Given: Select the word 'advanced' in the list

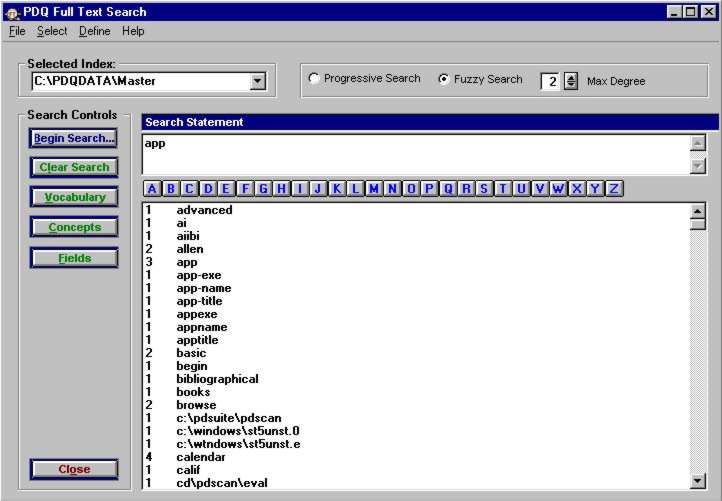Looking at the screenshot, I should click(204, 210).
